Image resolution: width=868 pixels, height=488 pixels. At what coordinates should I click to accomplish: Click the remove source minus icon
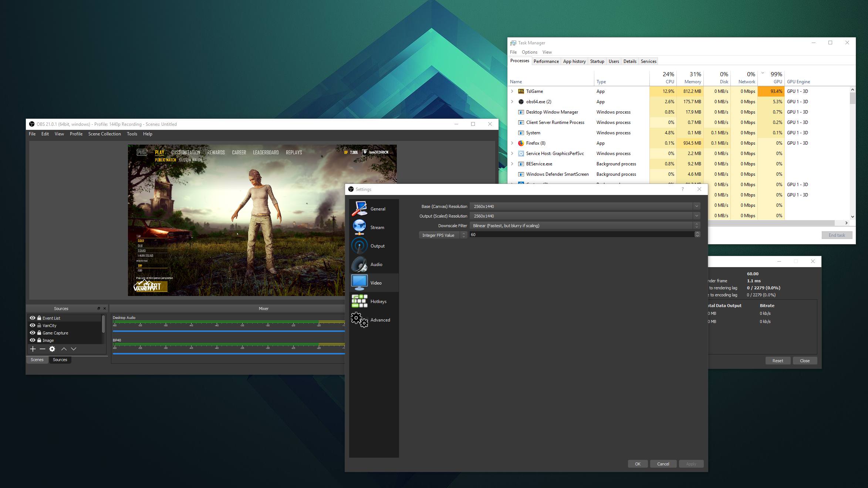point(43,349)
